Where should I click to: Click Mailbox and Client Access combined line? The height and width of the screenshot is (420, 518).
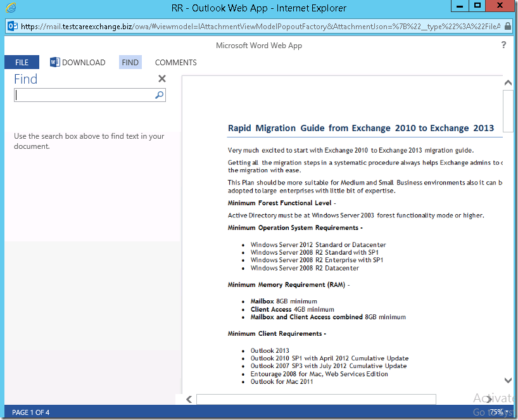(x=328, y=317)
